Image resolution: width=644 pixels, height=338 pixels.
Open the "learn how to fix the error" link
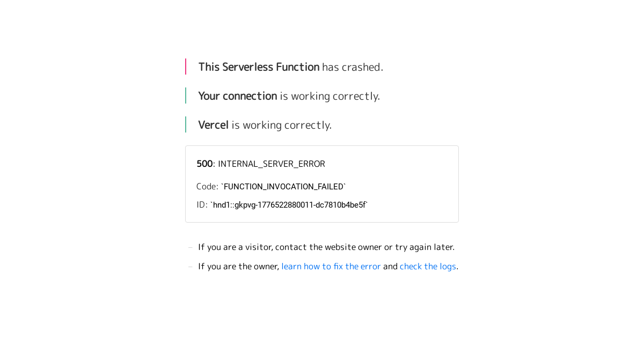point(331,267)
